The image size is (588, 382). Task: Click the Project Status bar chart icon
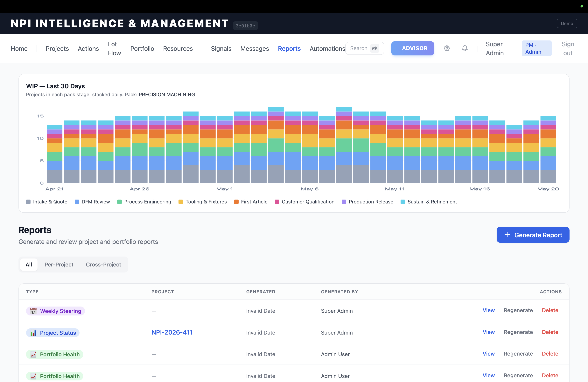[33, 333]
